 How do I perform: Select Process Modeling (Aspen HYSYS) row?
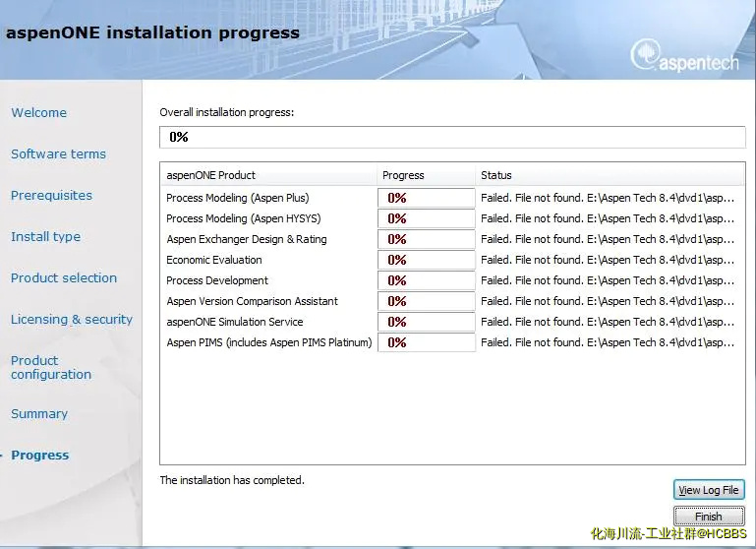[x=452, y=218]
